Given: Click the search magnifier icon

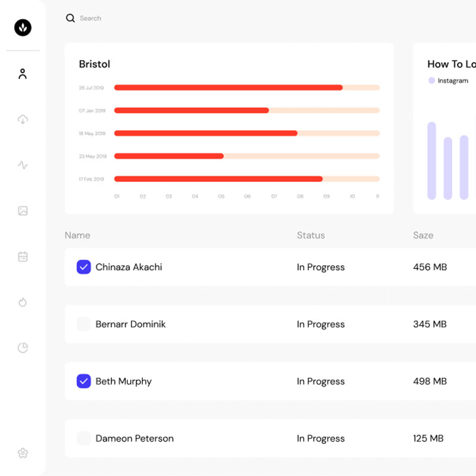Looking at the screenshot, I should (x=70, y=18).
